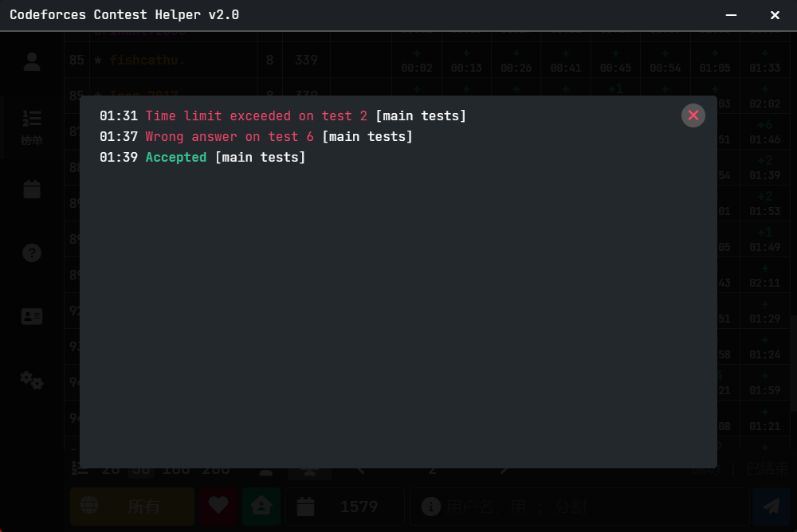Image resolution: width=797 pixels, height=532 pixels.
Task: Click the 01:33 problem cell
Action: [765, 61]
